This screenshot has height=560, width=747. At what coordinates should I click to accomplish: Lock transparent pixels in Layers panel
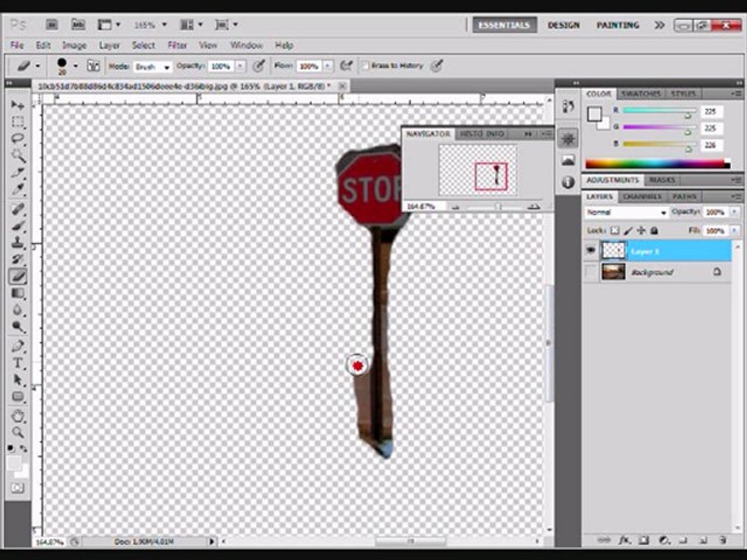615,230
